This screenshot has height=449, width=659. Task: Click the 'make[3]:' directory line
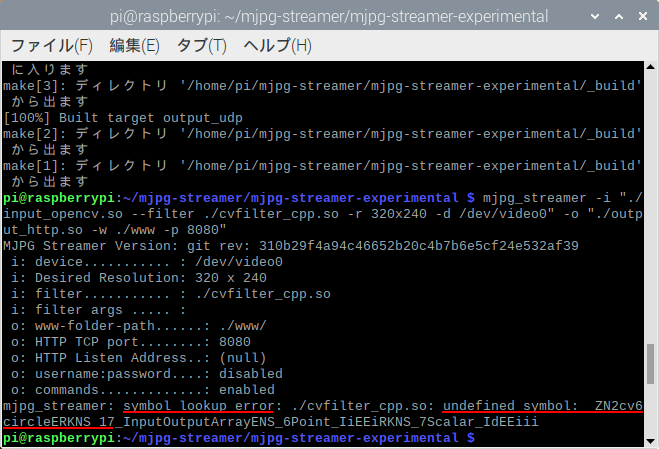(x=323, y=86)
